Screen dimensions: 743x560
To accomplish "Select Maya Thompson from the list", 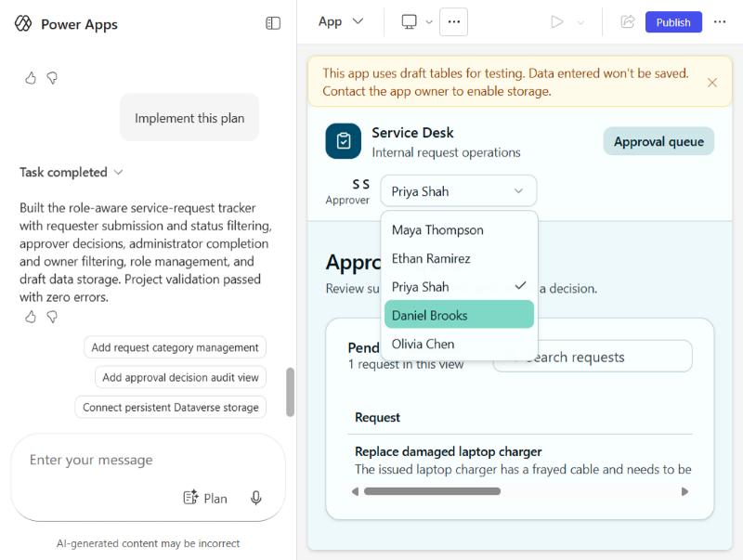I will (459, 229).
